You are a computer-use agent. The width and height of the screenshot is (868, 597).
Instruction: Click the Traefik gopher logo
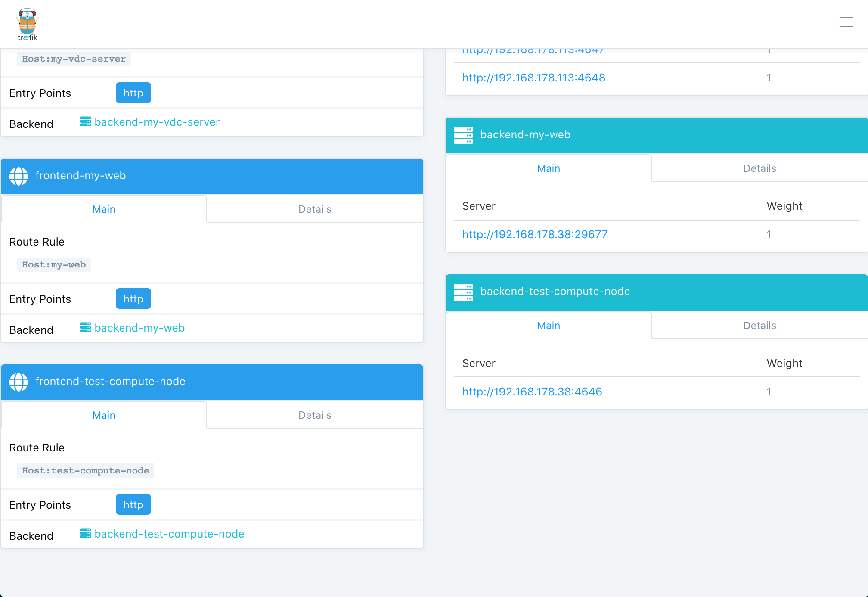point(28,24)
